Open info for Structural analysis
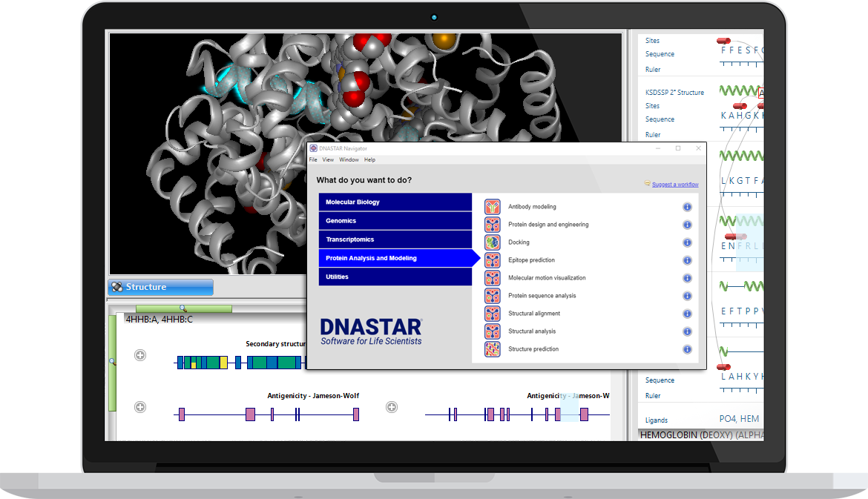The width and height of the screenshot is (868, 499). (x=687, y=331)
